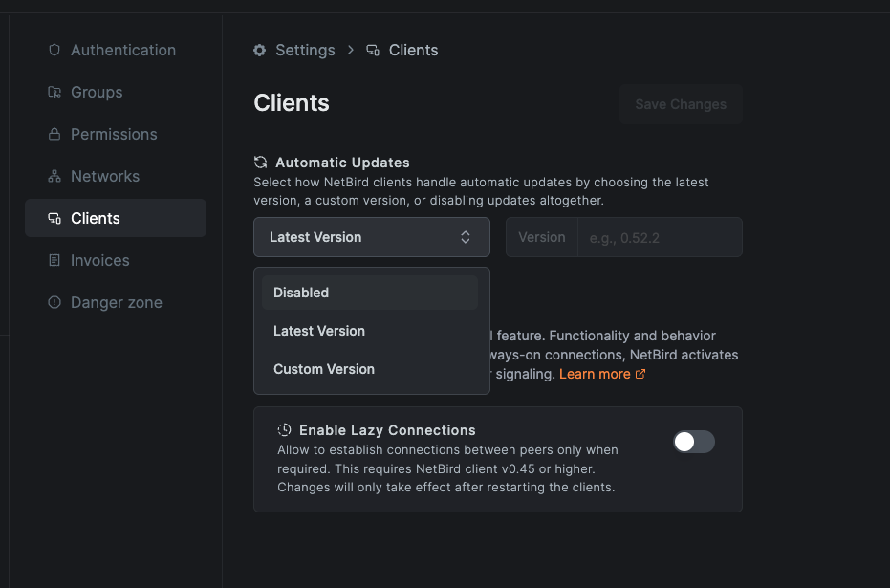Click the Automatic Updates refresh icon
The width and height of the screenshot is (890, 588).
(x=260, y=163)
